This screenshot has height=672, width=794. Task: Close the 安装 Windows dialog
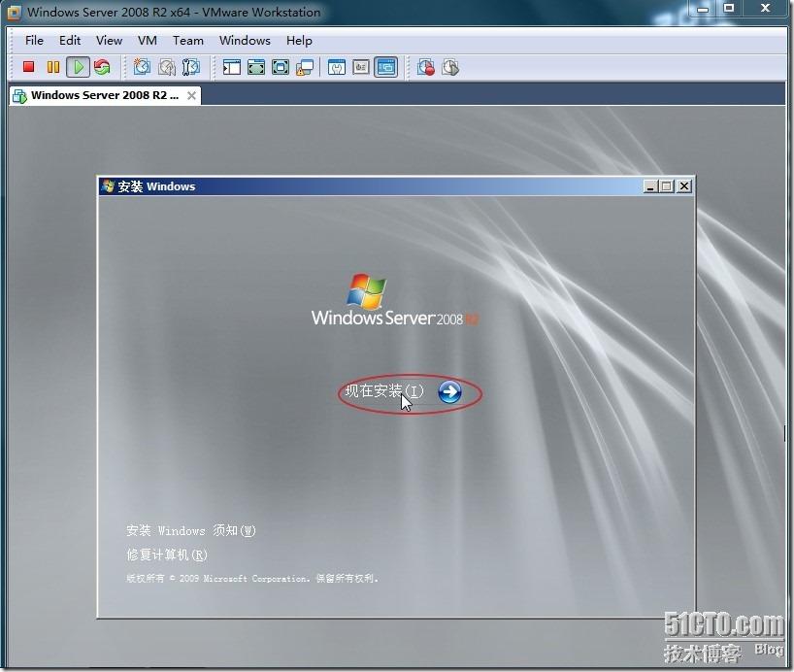[x=684, y=186]
